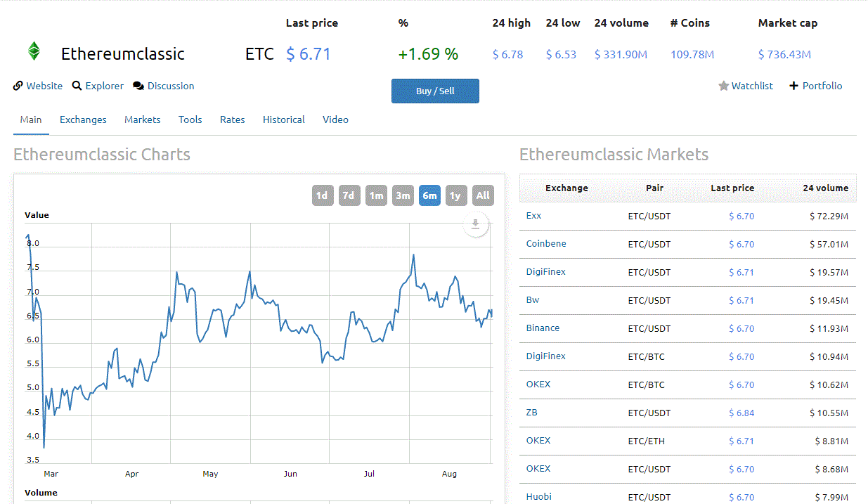Image resolution: width=868 pixels, height=504 pixels.
Task: Set chart range to 7d
Action: [x=349, y=195]
